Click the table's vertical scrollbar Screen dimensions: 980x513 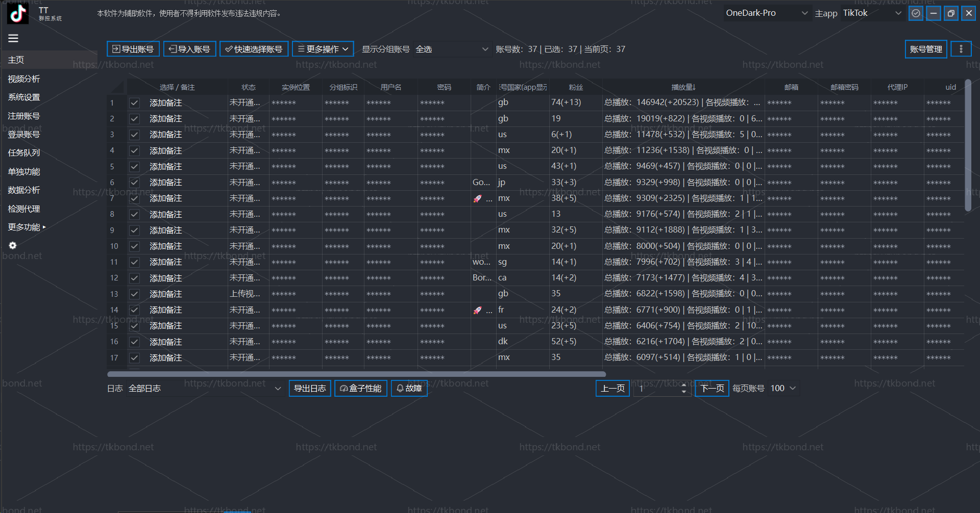coord(968,145)
